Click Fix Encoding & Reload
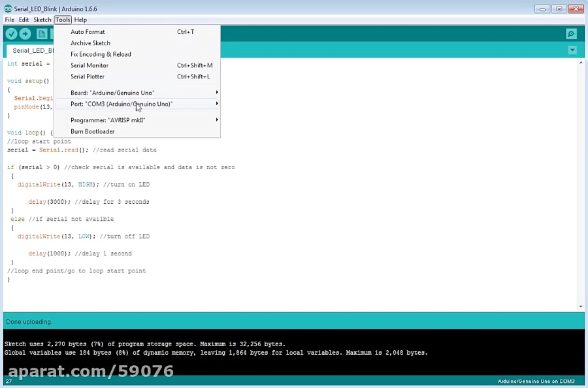The image size is (588, 388). (x=101, y=54)
